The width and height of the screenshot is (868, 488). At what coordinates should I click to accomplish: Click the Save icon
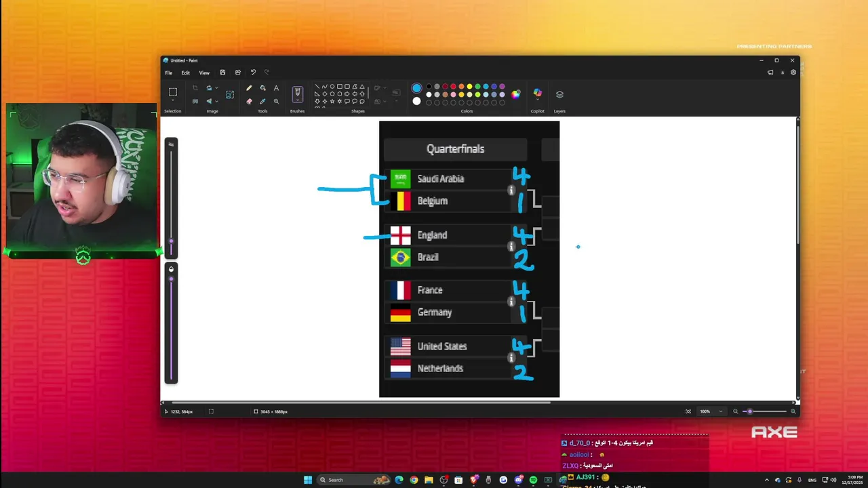(x=222, y=73)
